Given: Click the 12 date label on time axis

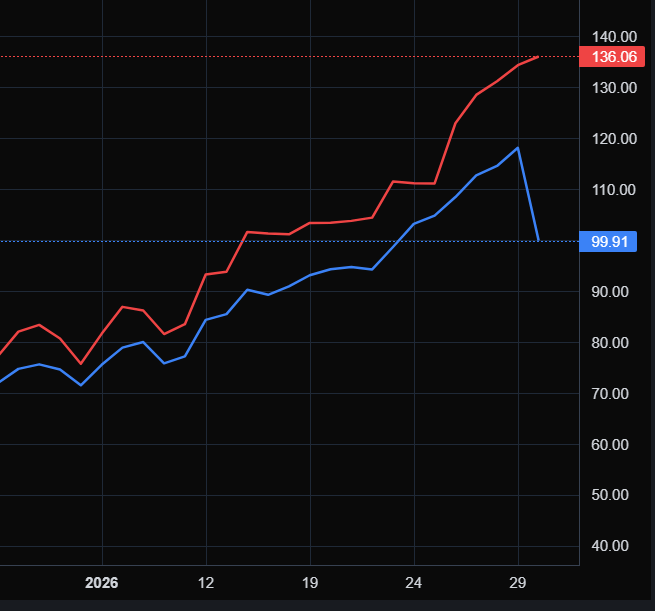Looking at the screenshot, I should tap(206, 583).
